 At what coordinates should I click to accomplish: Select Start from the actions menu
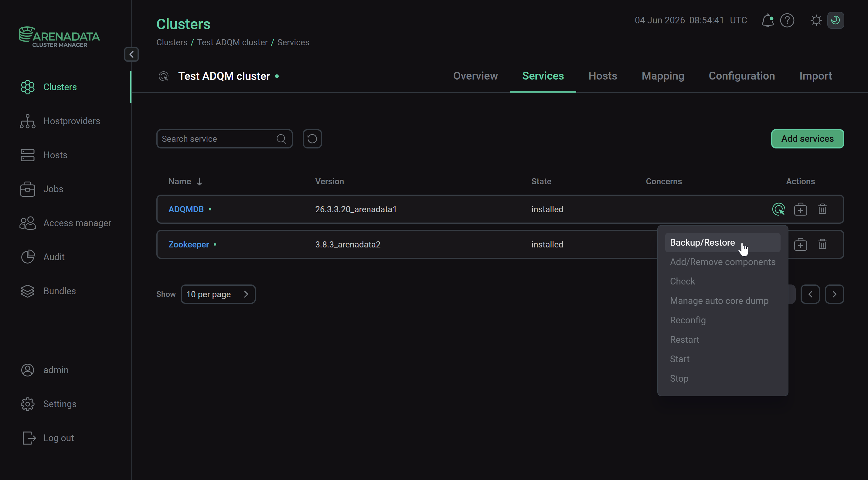(723, 359)
